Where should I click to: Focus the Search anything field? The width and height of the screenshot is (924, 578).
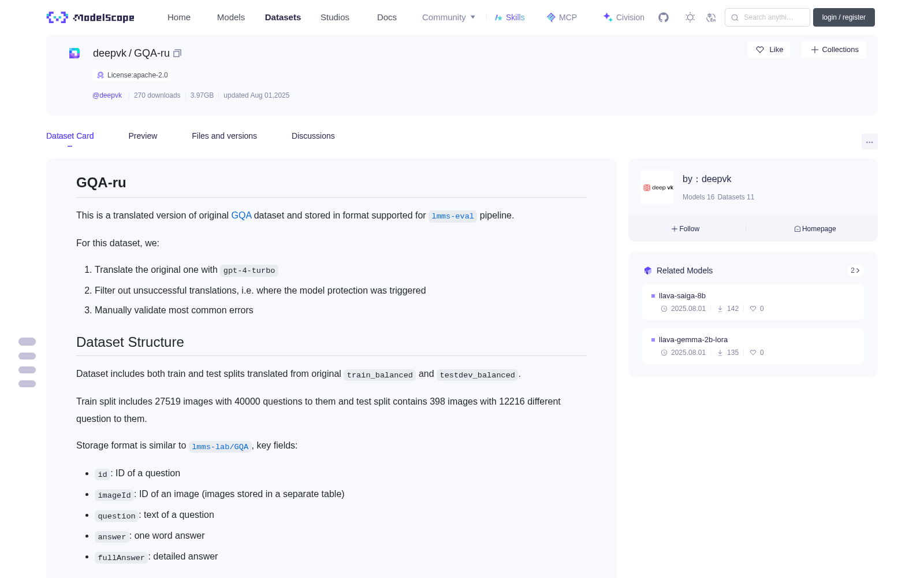[x=767, y=17]
